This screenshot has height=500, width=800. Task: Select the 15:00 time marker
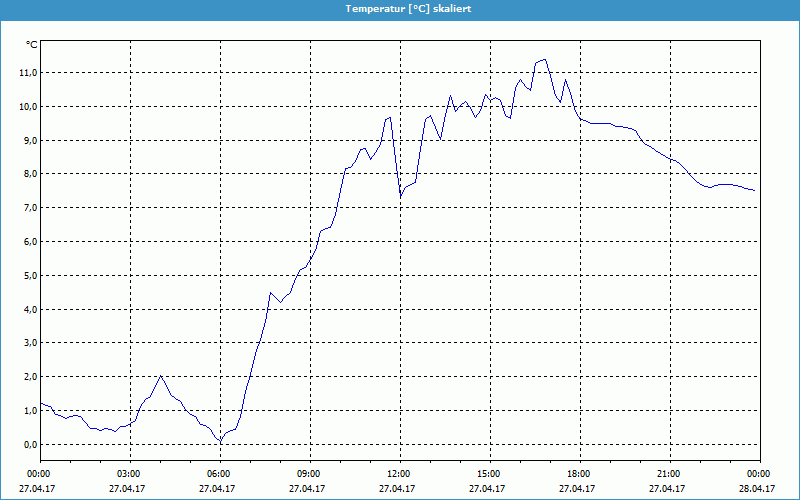click(489, 474)
